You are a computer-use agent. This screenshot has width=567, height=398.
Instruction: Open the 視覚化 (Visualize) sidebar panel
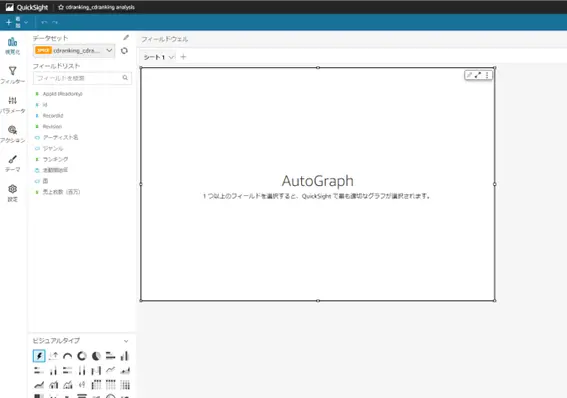(12, 46)
